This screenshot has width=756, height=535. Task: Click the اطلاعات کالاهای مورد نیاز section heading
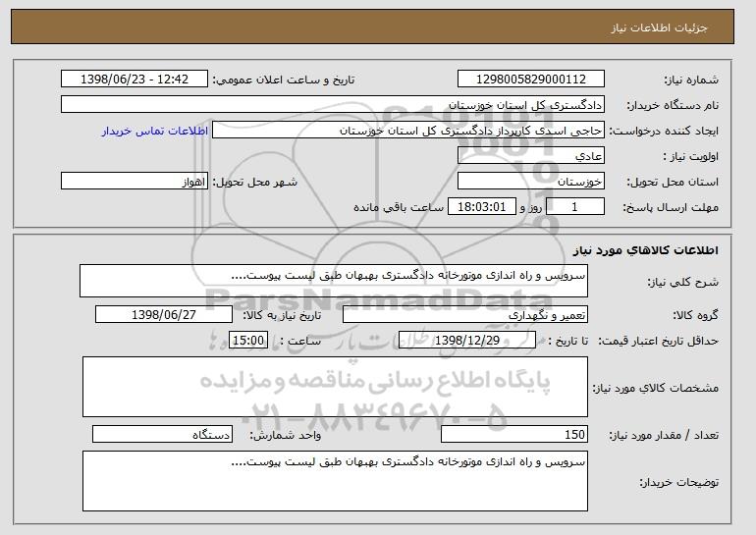tap(646, 250)
